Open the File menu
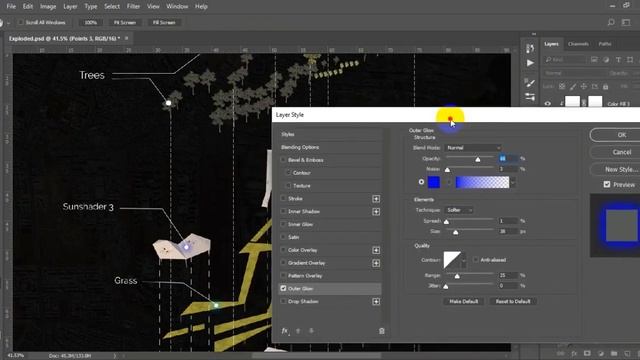 point(11,7)
